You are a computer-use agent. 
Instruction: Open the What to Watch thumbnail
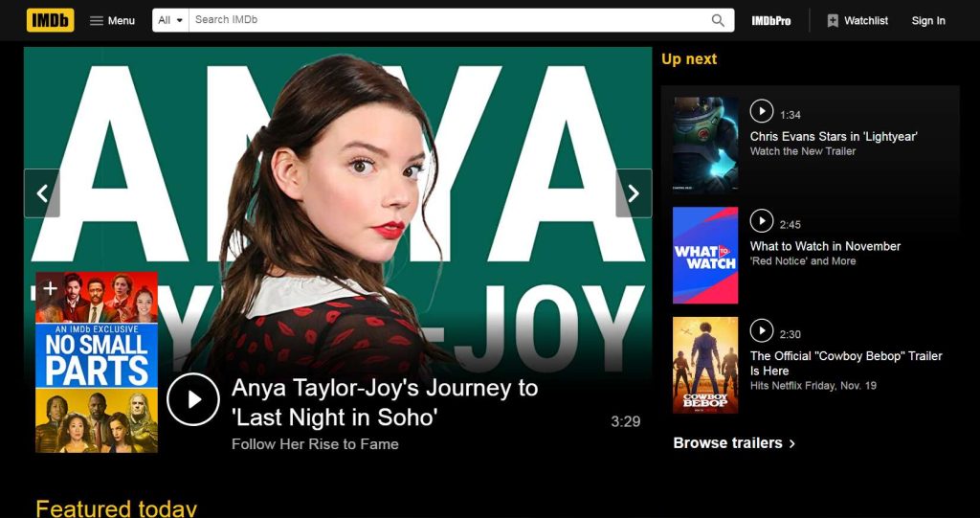tap(705, 256)
